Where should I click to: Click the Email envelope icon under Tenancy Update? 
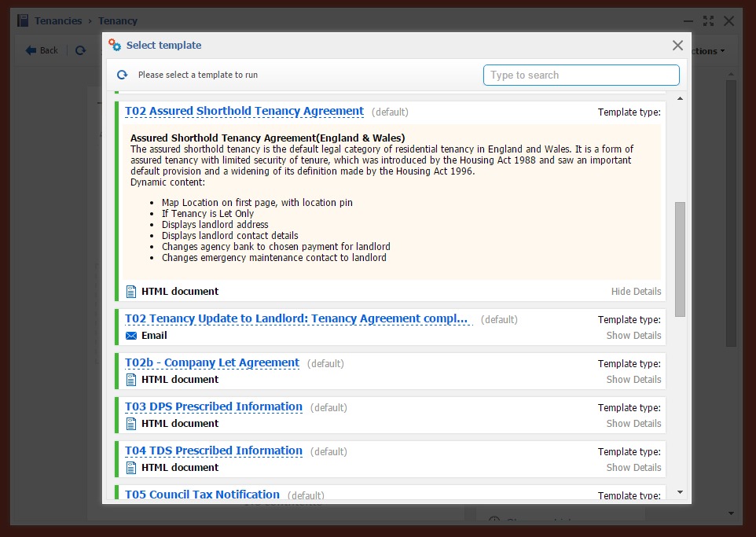coord(131,336)
